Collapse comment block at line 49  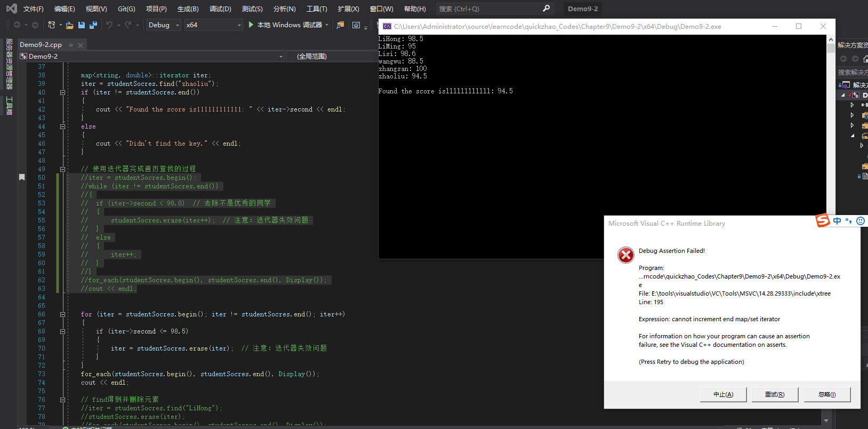(62, 169)
